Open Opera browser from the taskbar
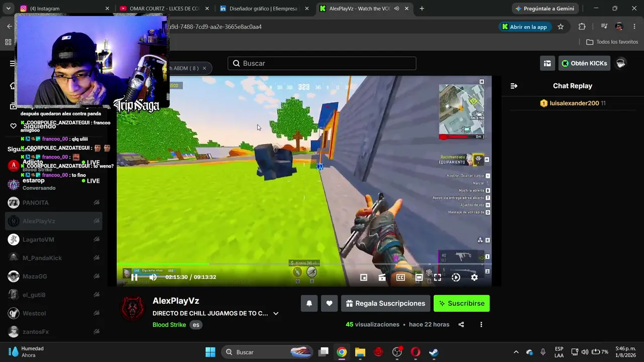Screen dimensions: 644x362 pyautogui.click(x=416, y=352)
